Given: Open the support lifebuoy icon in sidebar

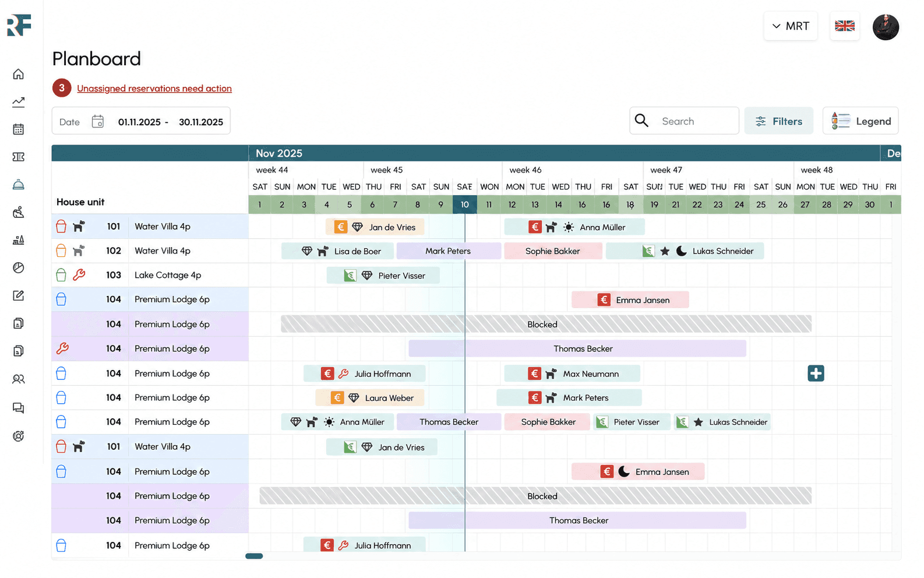Looking at the screenshot, I should [x=19, y=436].
